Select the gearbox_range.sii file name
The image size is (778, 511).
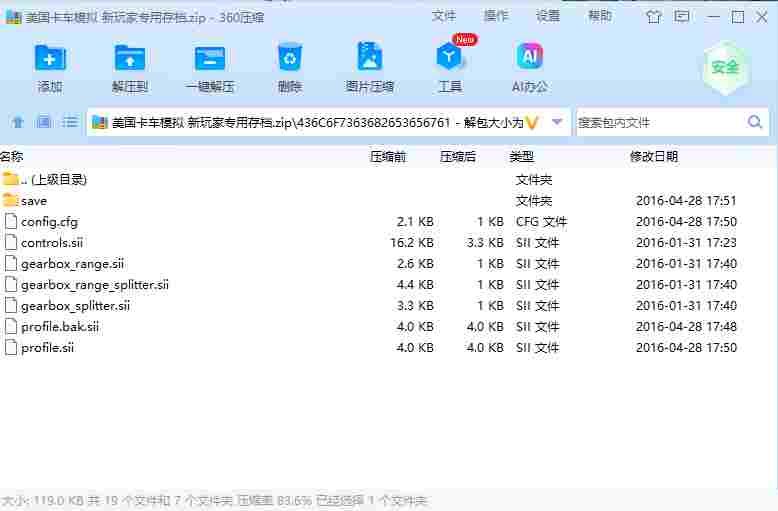pos(72,264)
